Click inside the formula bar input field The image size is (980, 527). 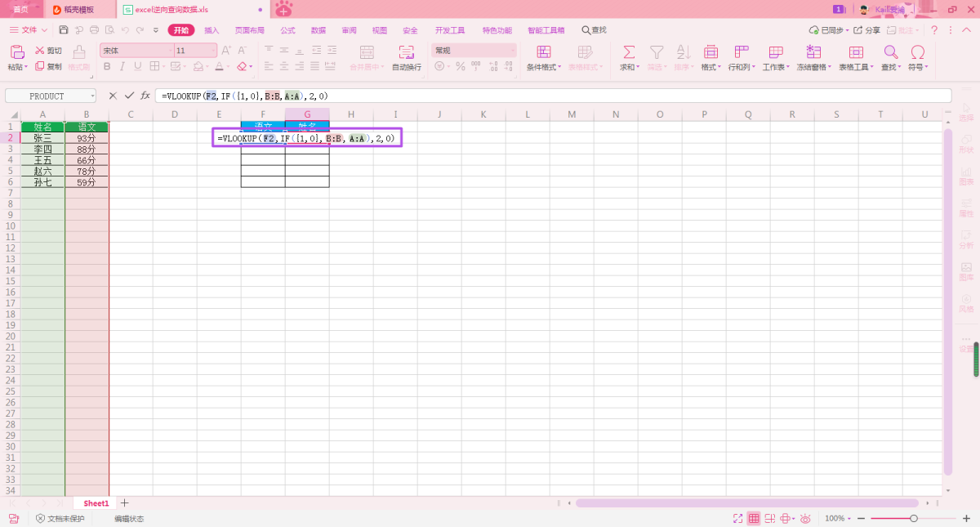pos(572,96)
